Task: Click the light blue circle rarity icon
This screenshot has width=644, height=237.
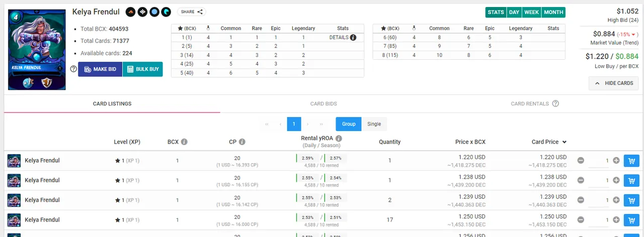Action: coord(154,12)
